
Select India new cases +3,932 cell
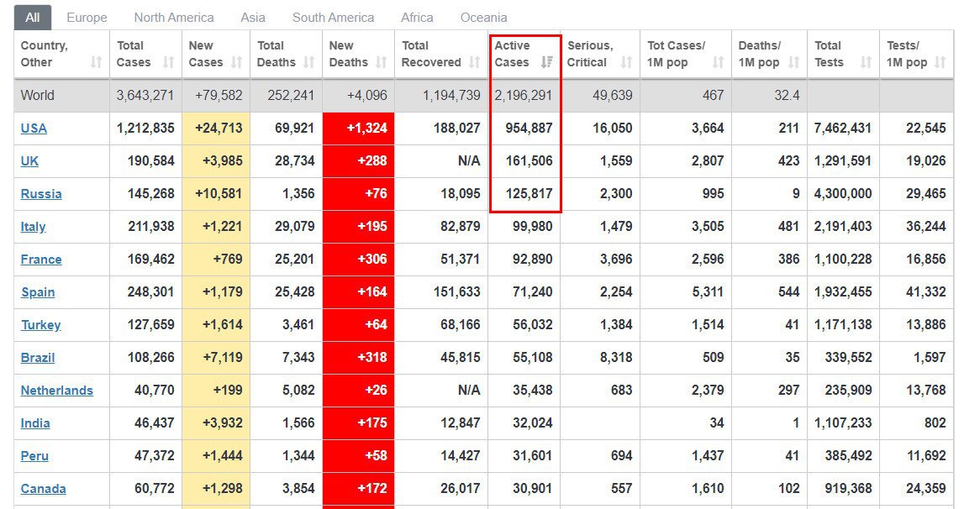point(216,423)
